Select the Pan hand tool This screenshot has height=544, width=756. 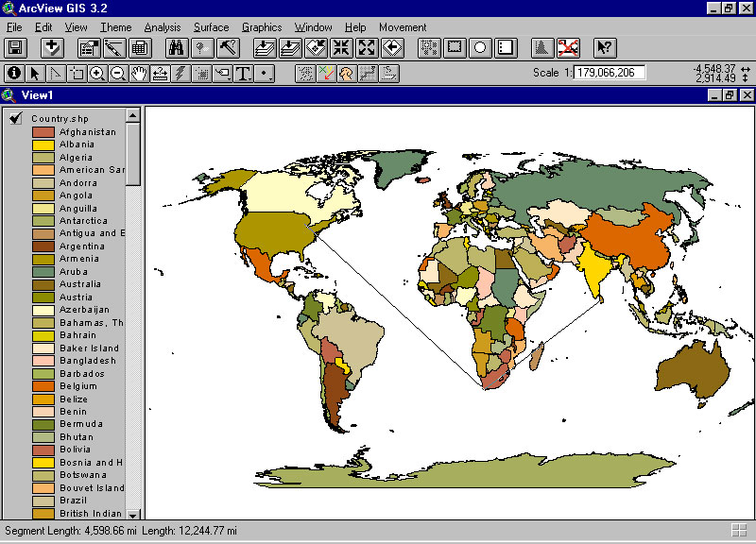pos(139,73)
